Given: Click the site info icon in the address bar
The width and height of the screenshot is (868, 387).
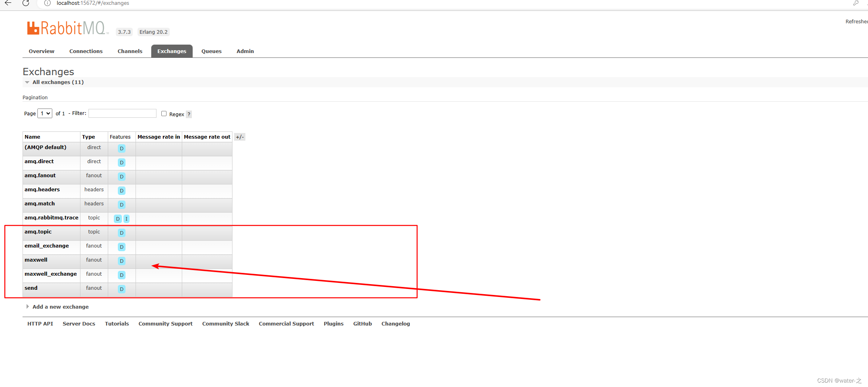Looking at the screenshot, I should [x=47, y=3].
